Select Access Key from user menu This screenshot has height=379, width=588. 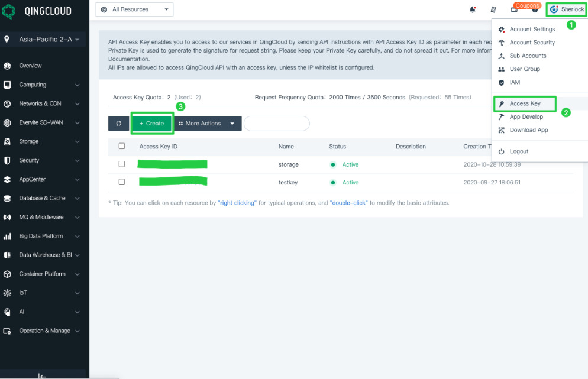[x=525, y=103]
